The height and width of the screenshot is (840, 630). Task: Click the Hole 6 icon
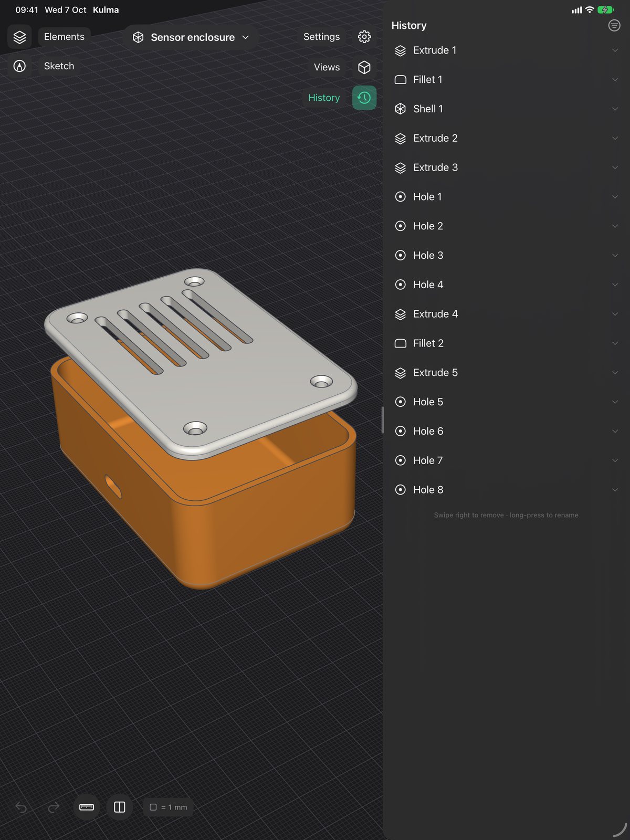click(401, 431)
